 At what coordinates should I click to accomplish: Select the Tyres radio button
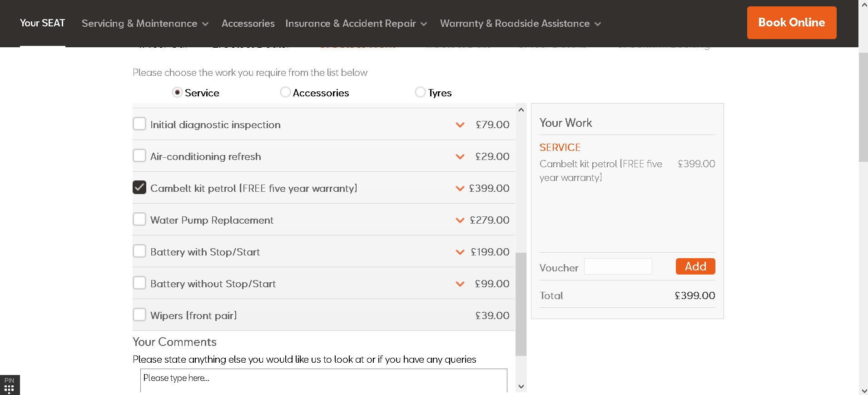420,92
